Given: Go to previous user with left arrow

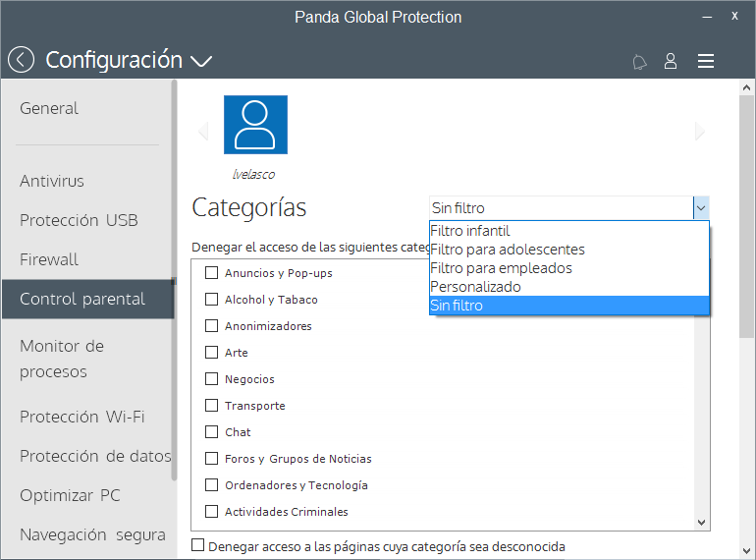Looking at the screenshot, I should pos(203,131).
